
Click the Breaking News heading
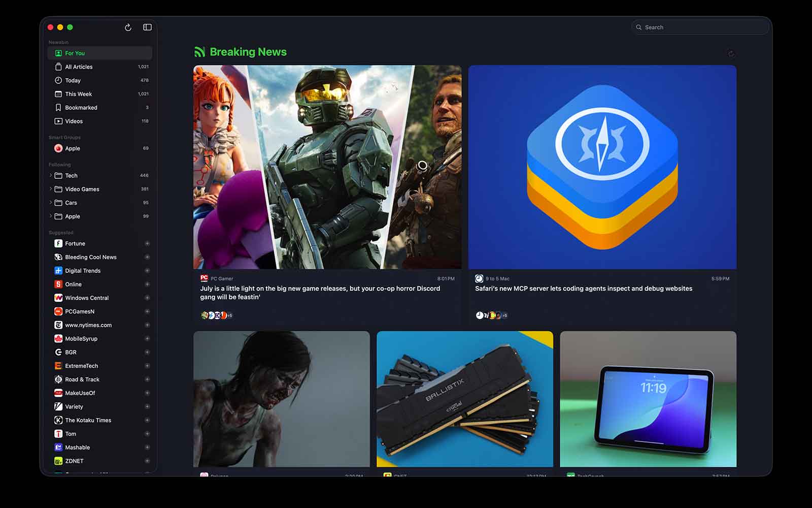pyautogui.click(x=248, y=52)
